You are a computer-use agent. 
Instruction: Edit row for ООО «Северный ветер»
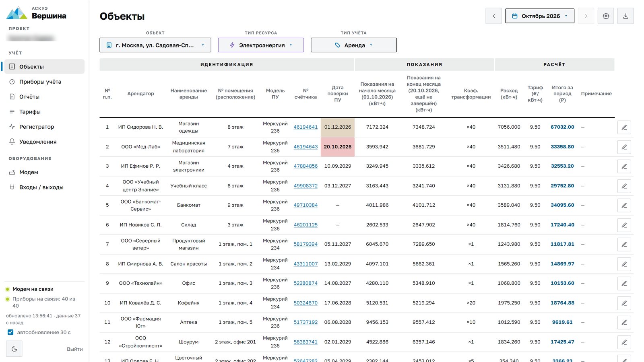[624, 244]
